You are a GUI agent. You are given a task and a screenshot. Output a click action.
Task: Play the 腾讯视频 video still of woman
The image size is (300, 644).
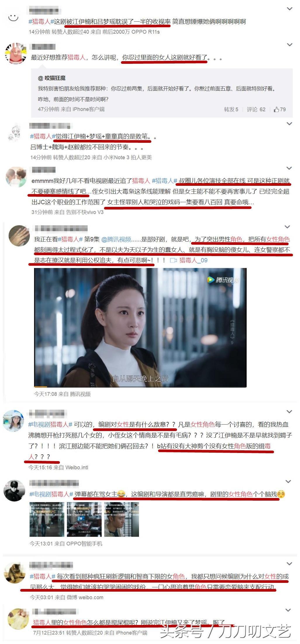tap(140, 327)
